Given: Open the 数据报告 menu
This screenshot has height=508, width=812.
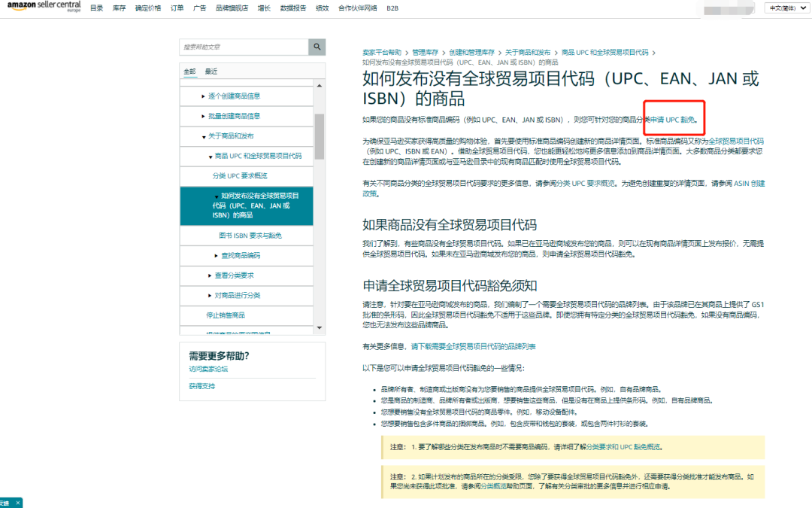Looking at the screenshot, I should click(293, 8).
